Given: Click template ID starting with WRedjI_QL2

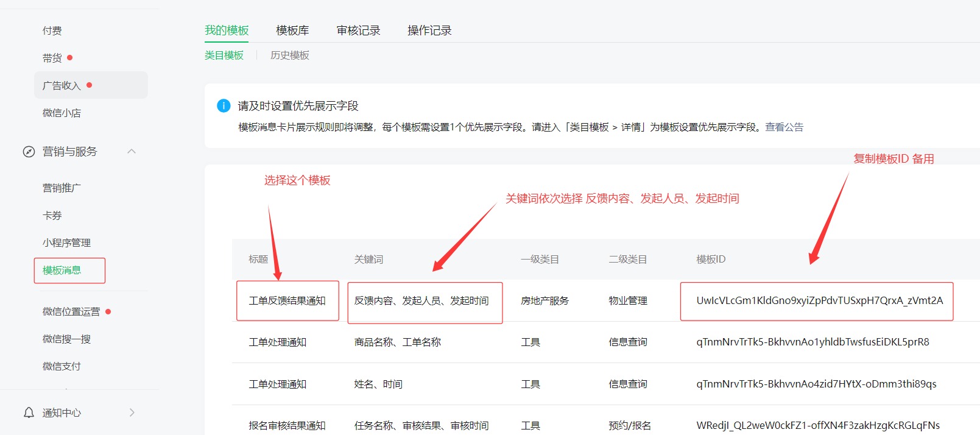Looking at the screenshot, I should click(818, 425).
